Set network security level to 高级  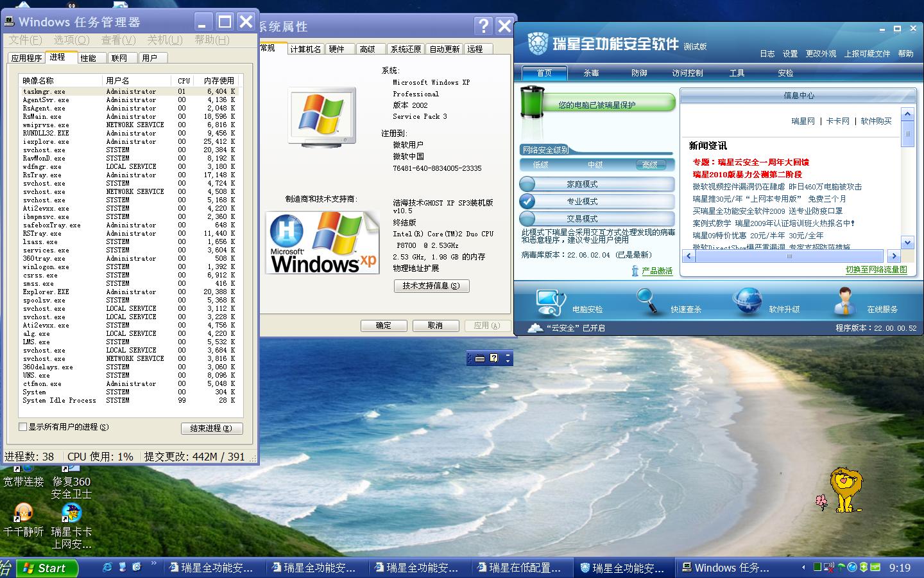tap(650, 165)
